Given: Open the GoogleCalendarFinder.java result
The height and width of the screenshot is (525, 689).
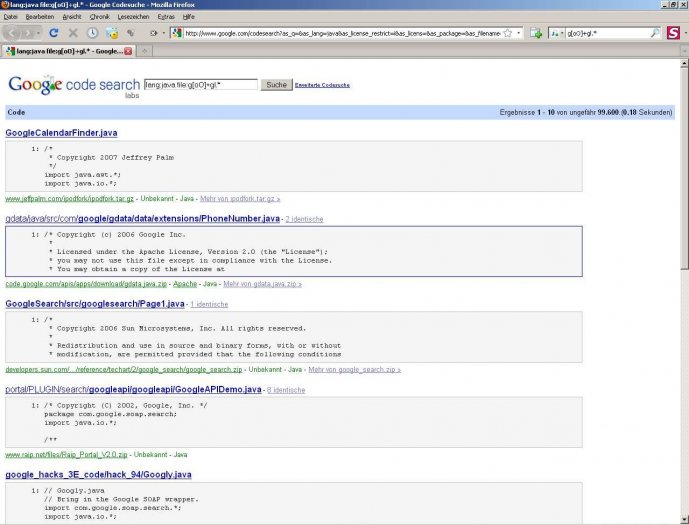Looking at the screenshot, I should coord(61,133).
